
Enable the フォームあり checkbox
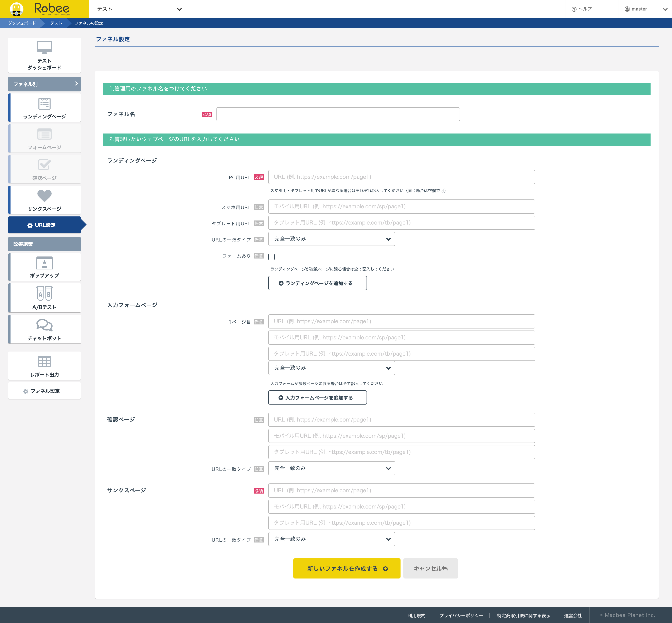click(x=271, y=257)
